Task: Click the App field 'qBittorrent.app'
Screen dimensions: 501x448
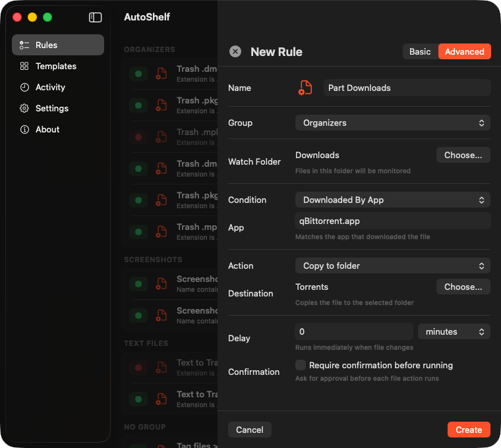Action: [393, 221]
